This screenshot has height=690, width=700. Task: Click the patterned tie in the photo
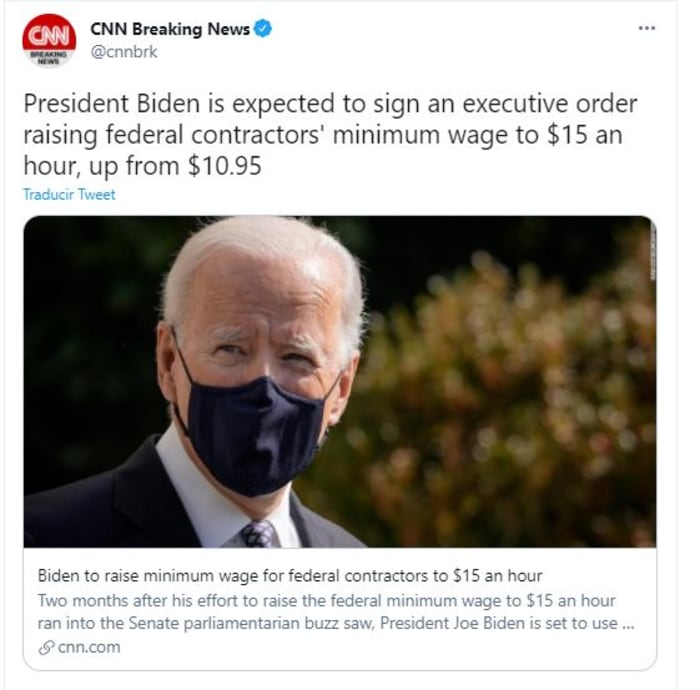point(258,534)
